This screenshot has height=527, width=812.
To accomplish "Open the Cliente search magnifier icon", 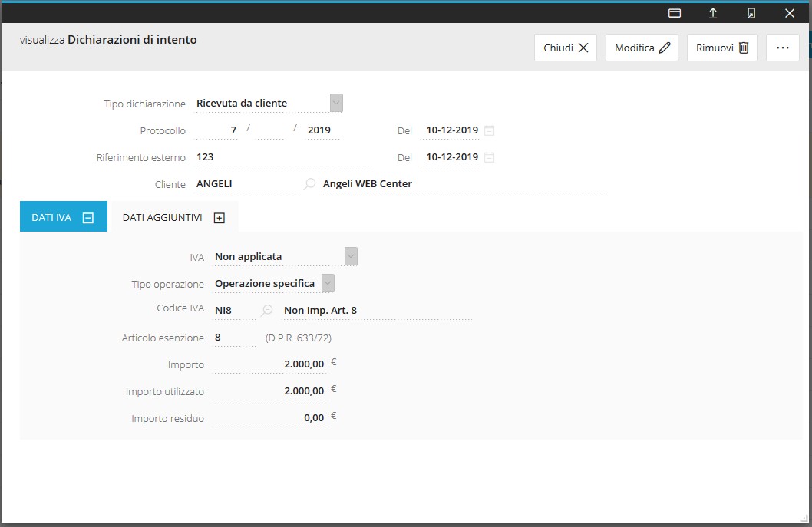I will (x=309, y=184).
